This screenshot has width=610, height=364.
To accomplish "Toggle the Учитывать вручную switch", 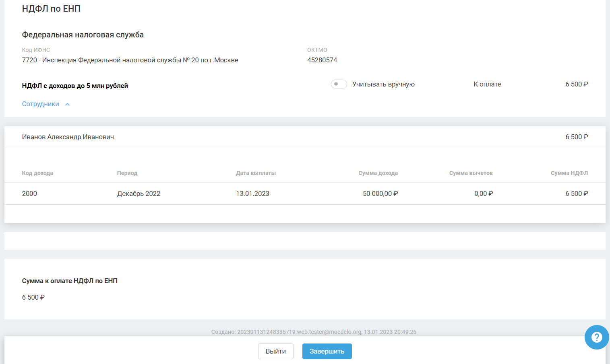I will point(339,84).
